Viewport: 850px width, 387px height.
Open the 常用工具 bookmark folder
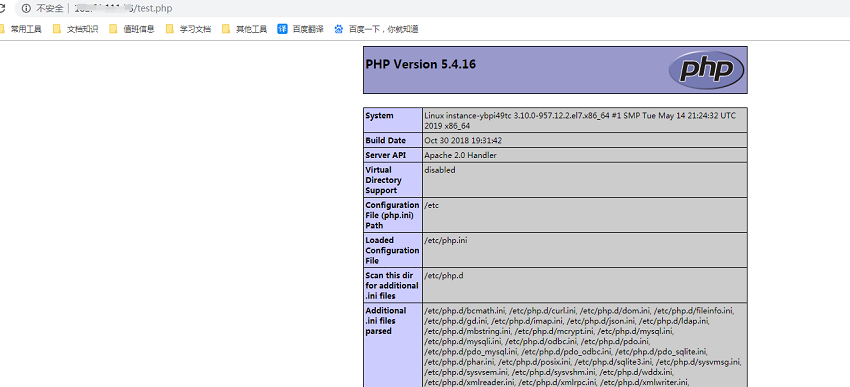point(22,29)
